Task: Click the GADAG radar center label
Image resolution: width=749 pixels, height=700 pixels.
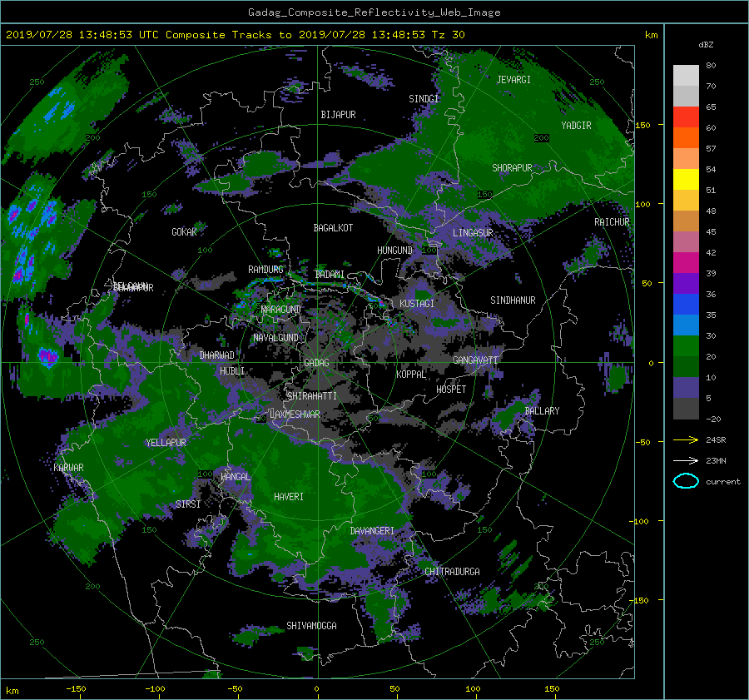Action: point(316,363)
